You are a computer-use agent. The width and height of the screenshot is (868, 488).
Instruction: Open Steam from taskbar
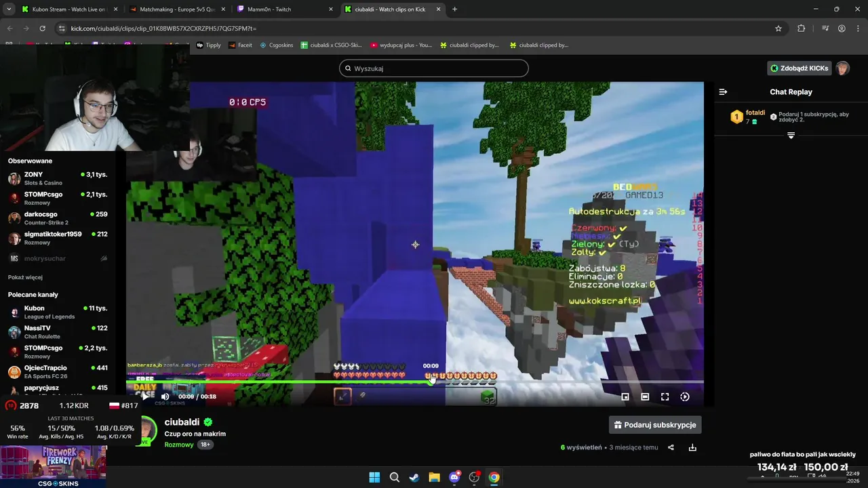(414, 477)
